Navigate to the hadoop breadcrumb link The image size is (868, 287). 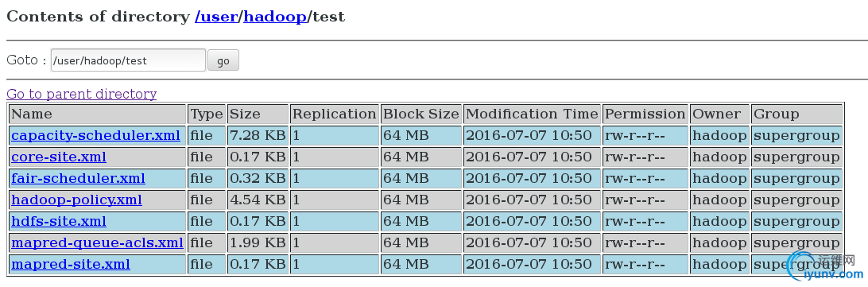pos(275,17)
